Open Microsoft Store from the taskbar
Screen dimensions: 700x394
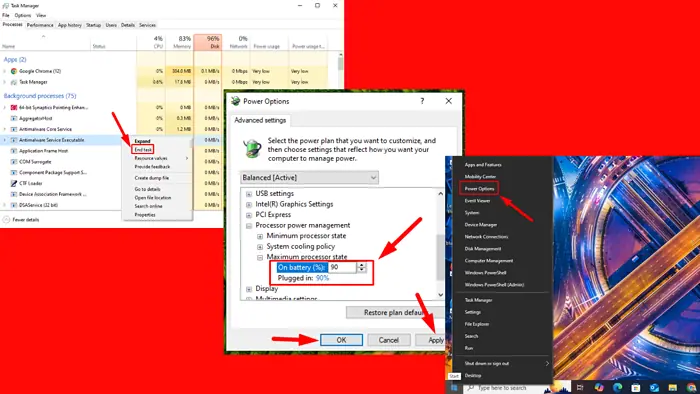click(636, 387)
